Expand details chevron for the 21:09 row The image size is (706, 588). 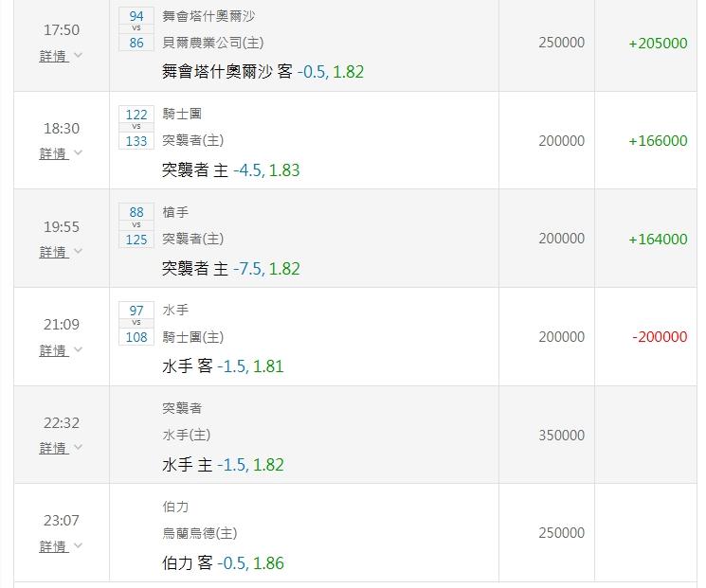point(78,349)
